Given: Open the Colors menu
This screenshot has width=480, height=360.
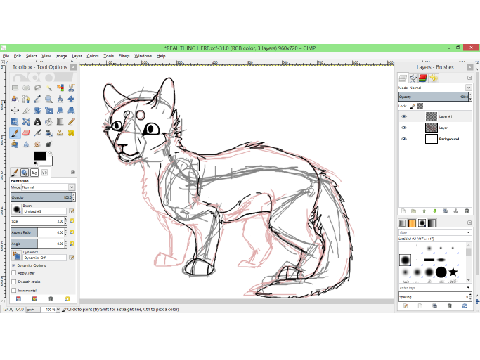Looking at the screenshot, I should tap(92, 56).
